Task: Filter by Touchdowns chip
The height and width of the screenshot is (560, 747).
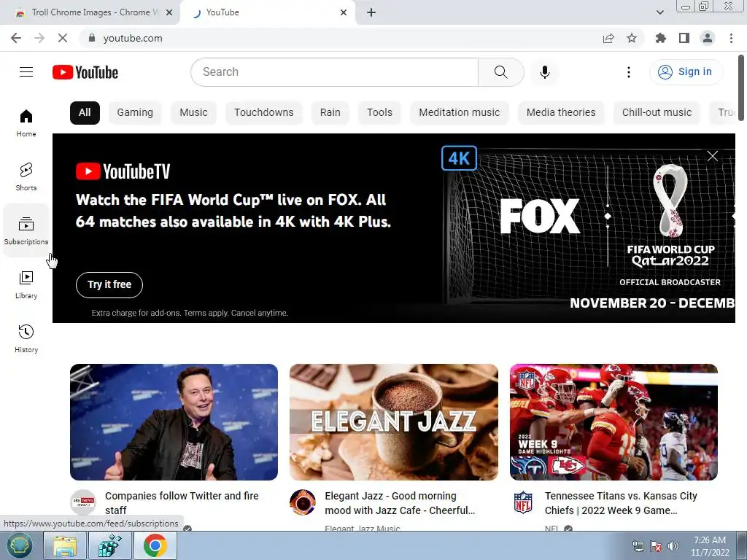Action: click(264, 112)
